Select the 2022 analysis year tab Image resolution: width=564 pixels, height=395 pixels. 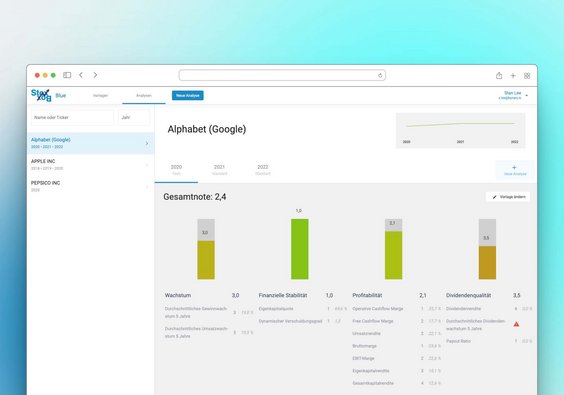263,170
